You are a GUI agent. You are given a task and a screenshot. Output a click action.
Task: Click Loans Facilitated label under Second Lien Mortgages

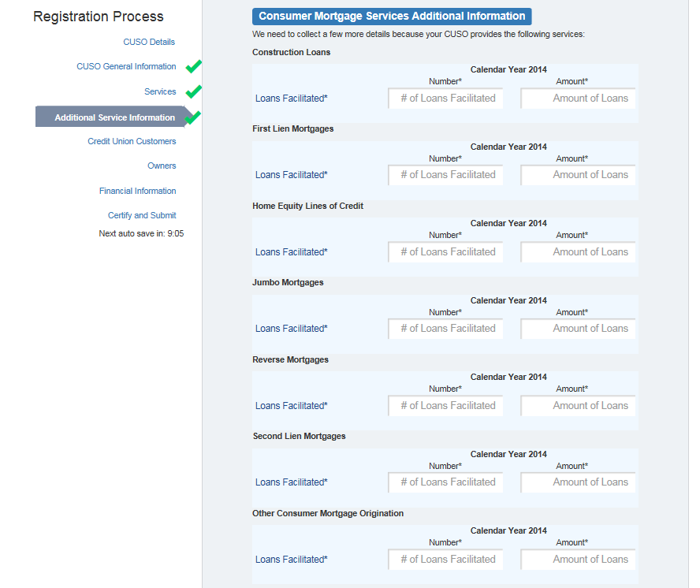pyautogui.click(x=291, y=482)
